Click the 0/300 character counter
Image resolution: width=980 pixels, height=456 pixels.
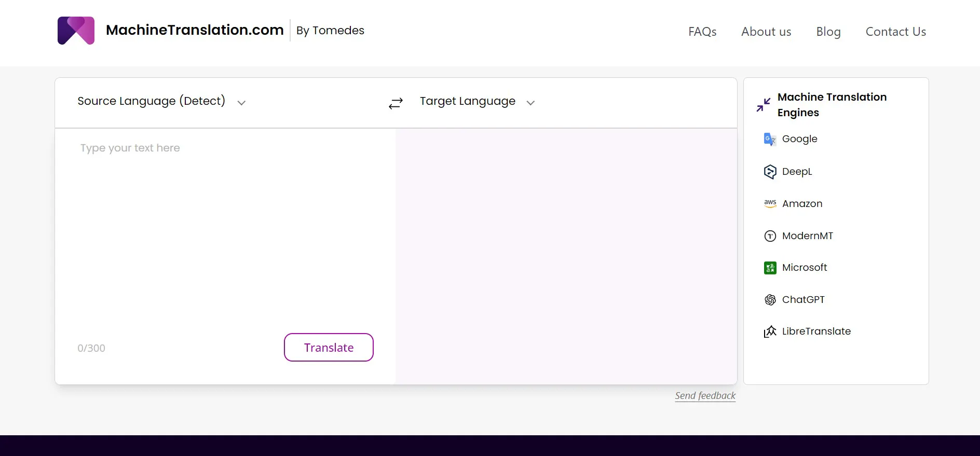pyautogui.click(x=91, y=348)
